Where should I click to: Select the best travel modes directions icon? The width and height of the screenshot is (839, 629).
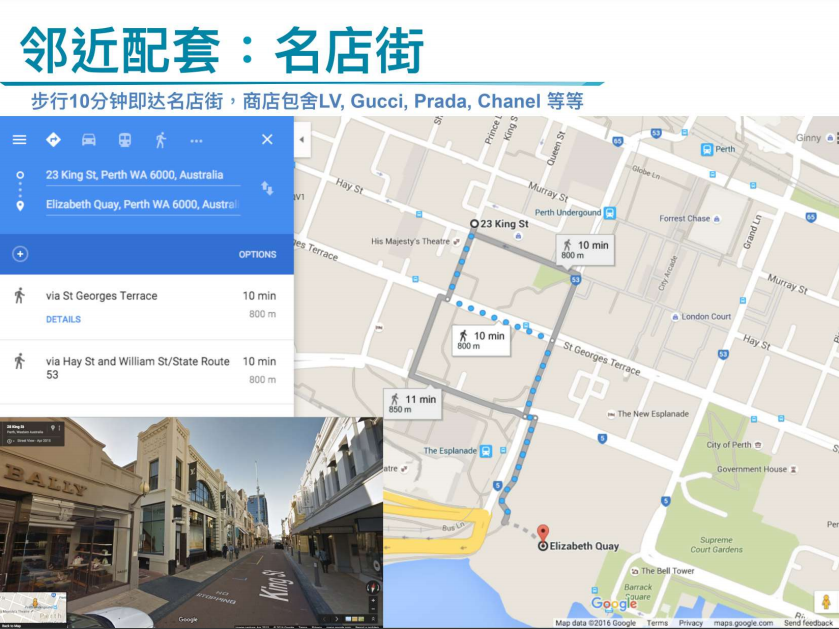(x=54, y=140)
